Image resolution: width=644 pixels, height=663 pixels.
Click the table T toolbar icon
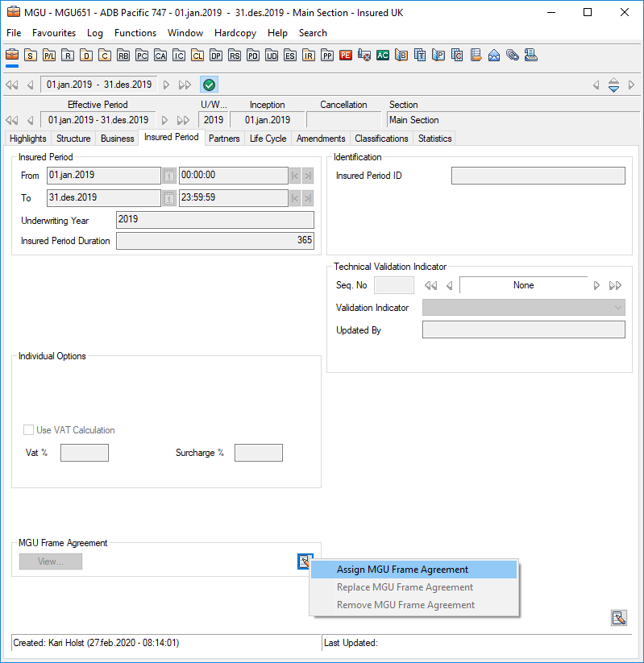(x=420, y=56)
